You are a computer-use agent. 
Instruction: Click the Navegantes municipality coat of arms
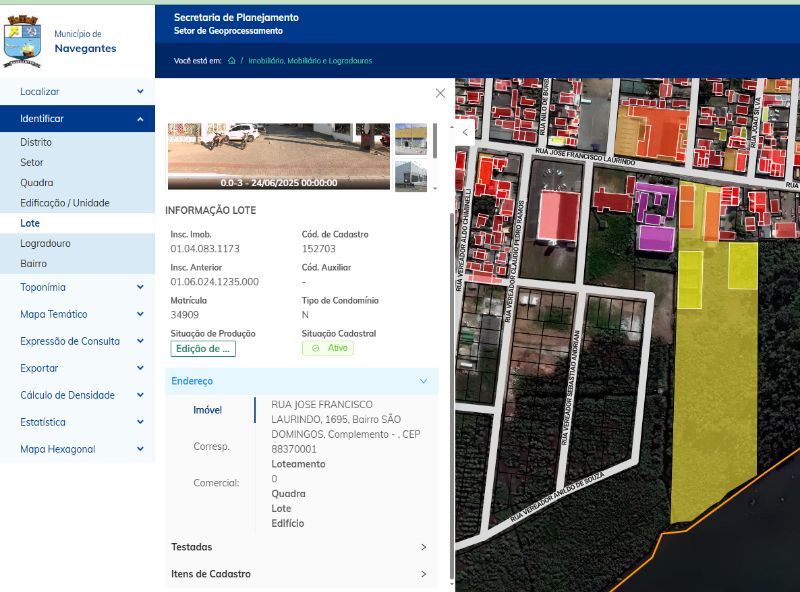coord(22,42)
